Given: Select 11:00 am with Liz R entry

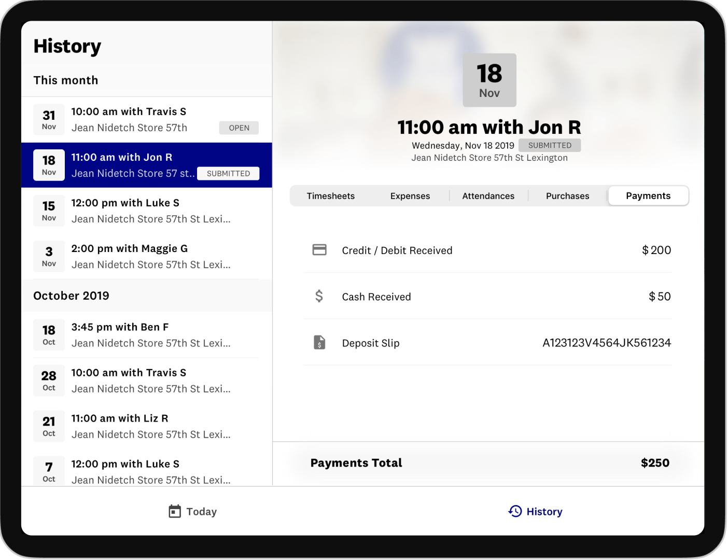Looking at the screenshot, I should coord(150,426).
